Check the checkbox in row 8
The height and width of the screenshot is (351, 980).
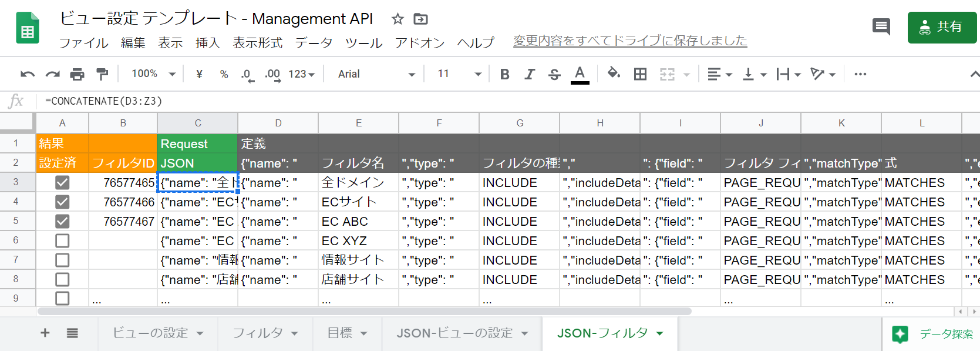(62, 279)
